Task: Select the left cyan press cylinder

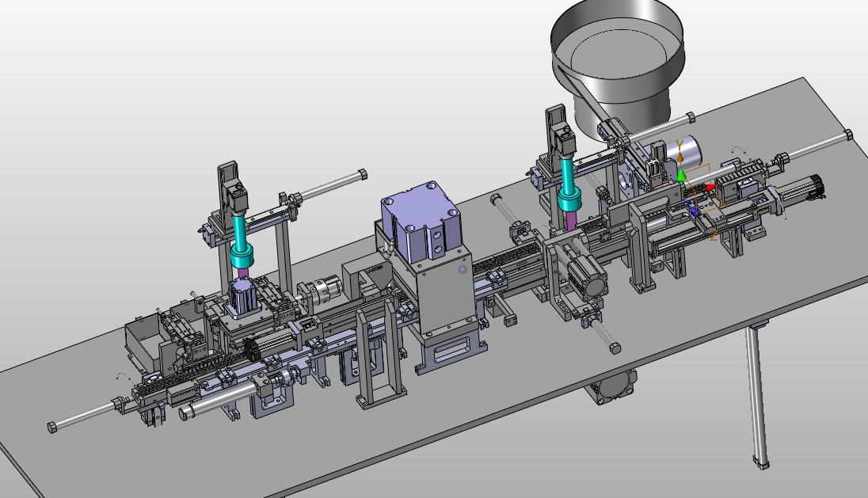Action: [x=242, y=242]
